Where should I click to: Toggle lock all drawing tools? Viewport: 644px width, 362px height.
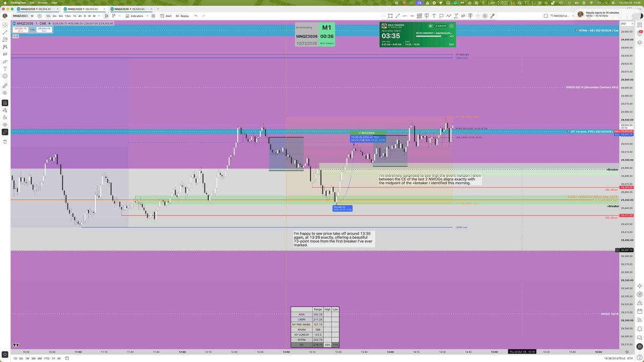pyautogui.click(x=5, y=116)
